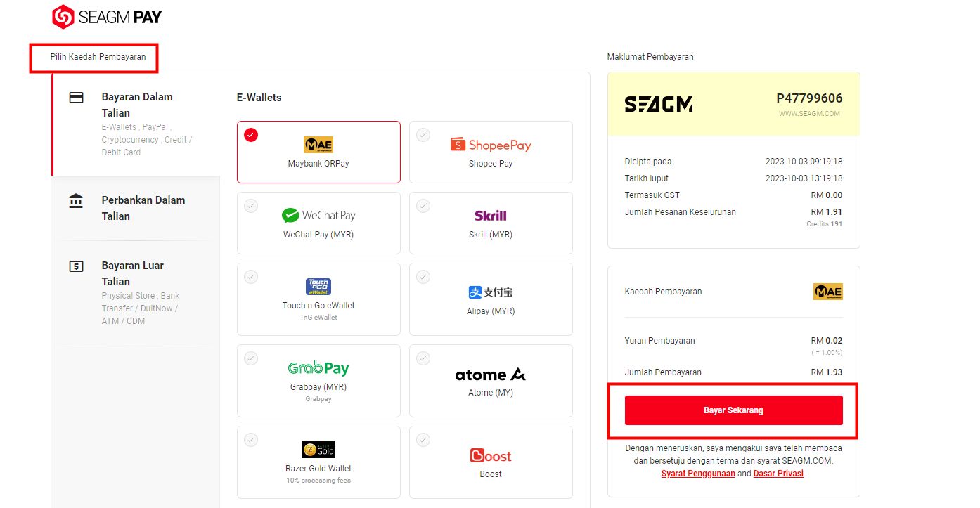Select the GrabPay logo

click(x=318, y=368)
